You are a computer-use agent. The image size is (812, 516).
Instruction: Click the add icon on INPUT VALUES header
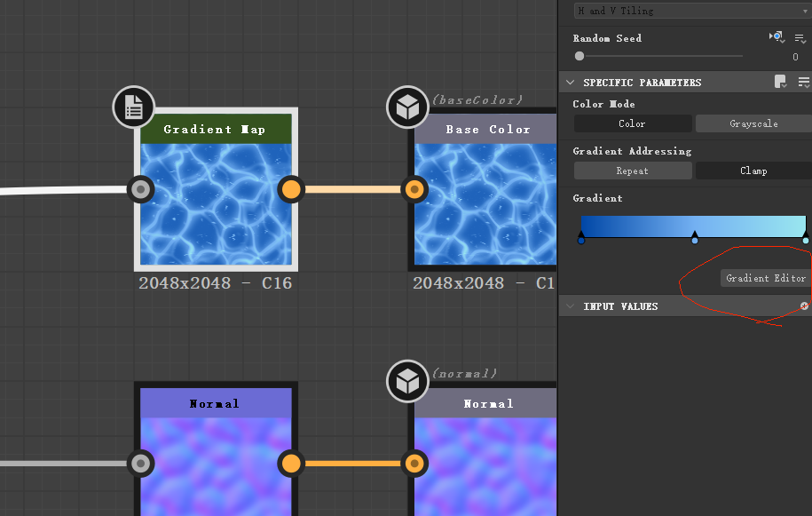(804, 306)
